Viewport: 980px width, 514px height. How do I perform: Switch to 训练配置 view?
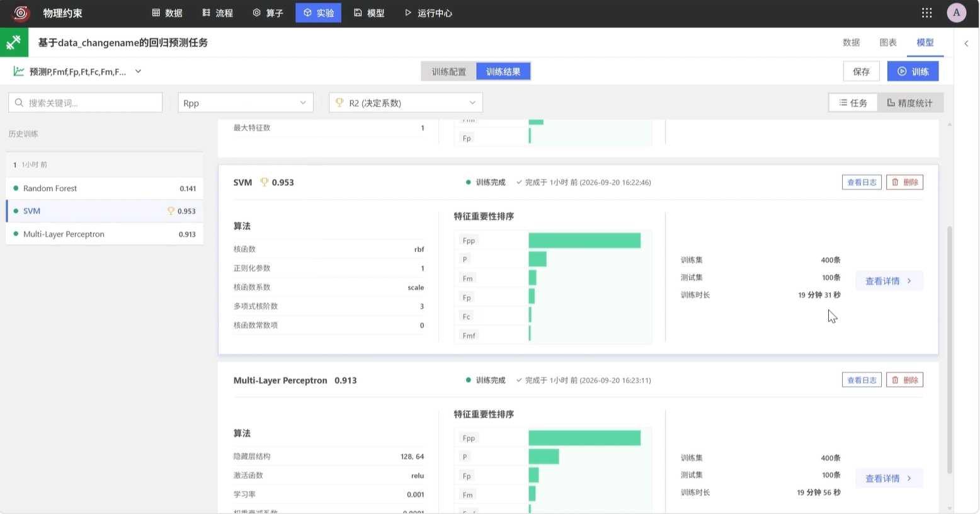448,72
